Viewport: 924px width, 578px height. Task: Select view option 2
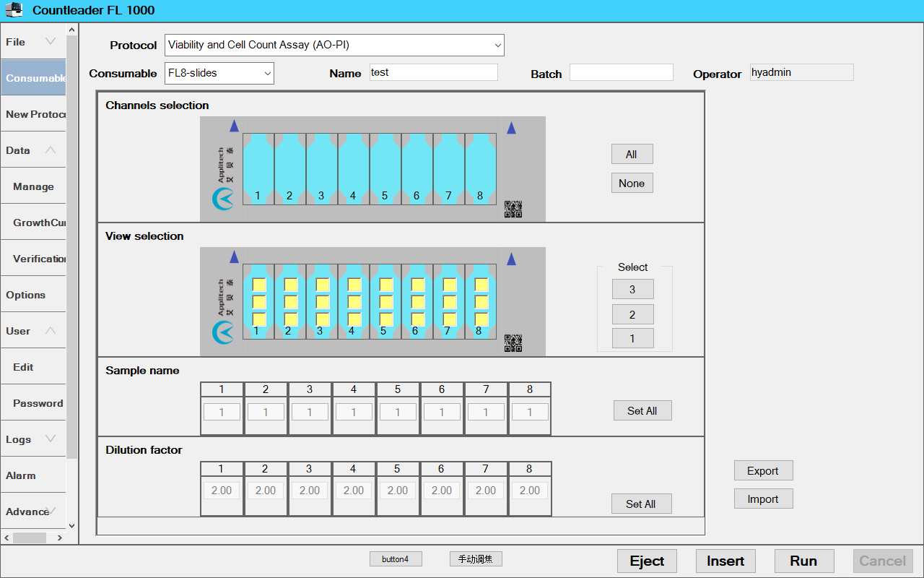point(633,314)
